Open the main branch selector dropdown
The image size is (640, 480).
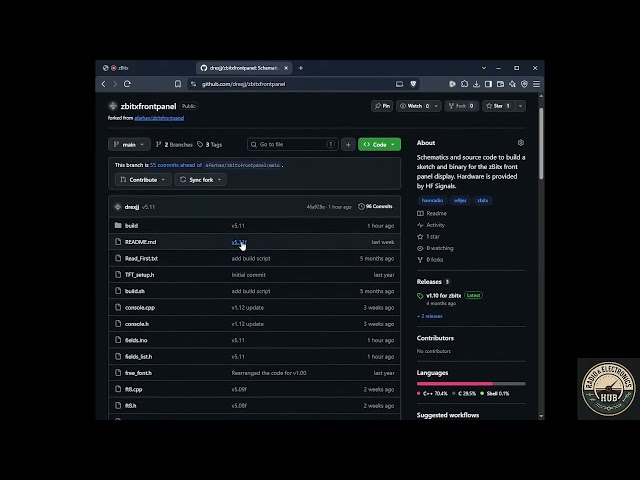pyautogui.click(x=129, y=144)
